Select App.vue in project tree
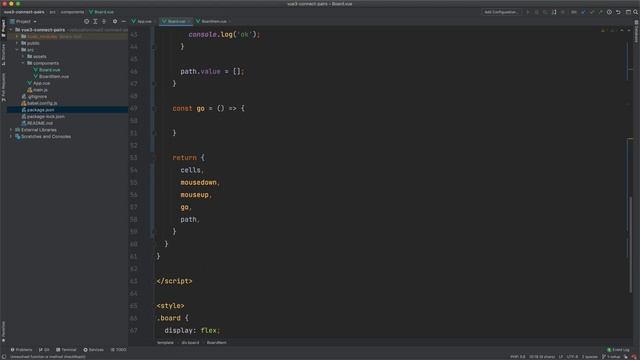640x360 pixels. click(39, 83)
